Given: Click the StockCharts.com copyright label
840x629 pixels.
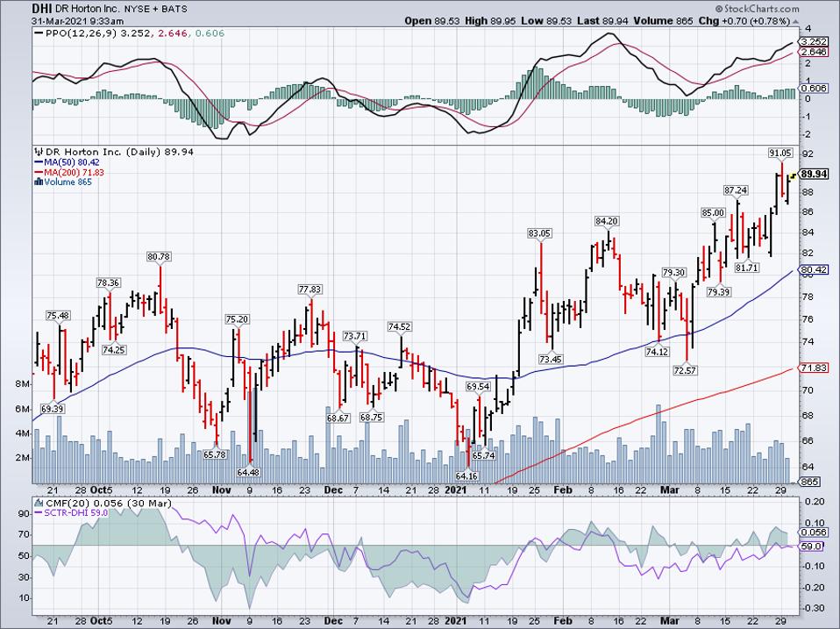Looking at the screenshot, I should pyautogui.click(x=757, y=9).
